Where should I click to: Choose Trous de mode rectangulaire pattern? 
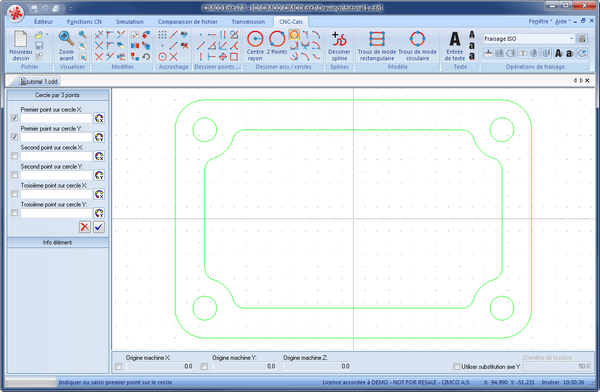pyautogui.click(x=377, y=46)
